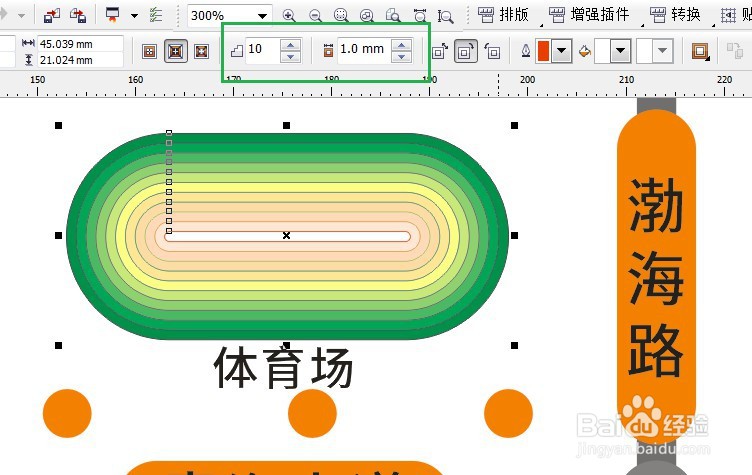Click the import file icon
Viewport: 752px width, 475px height.
[x=51, y=15]
